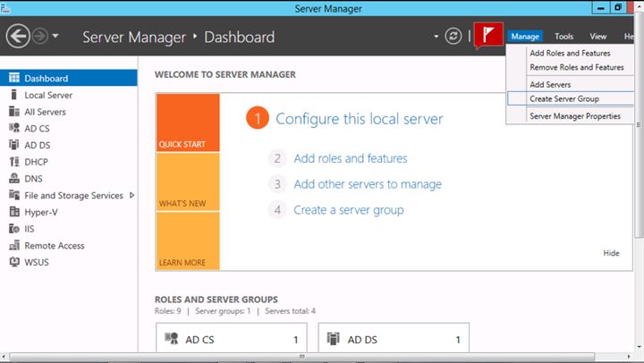Open the Hyper-V sidebar icon
The height and width of the screenshot is (363, 644).
point(14,212)
